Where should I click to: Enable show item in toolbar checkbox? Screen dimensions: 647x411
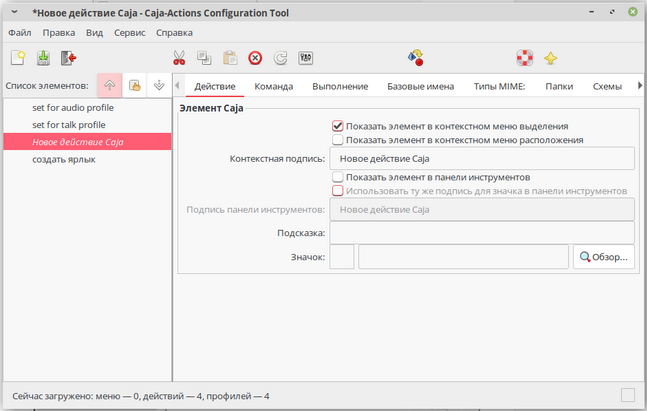[338, 177]
